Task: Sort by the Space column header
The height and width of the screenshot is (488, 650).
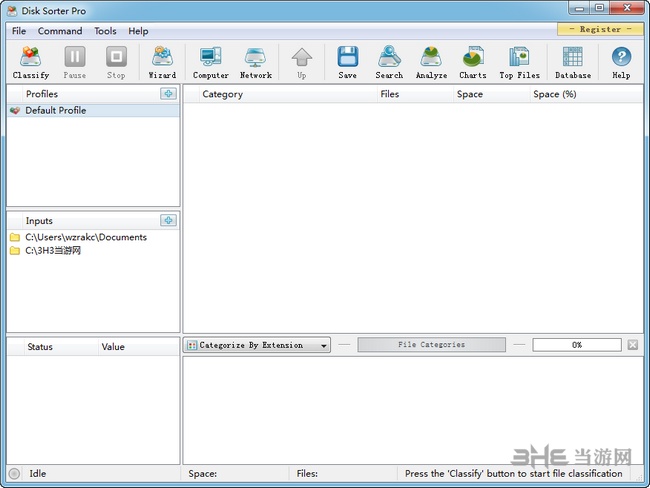Action: (492, 94)
